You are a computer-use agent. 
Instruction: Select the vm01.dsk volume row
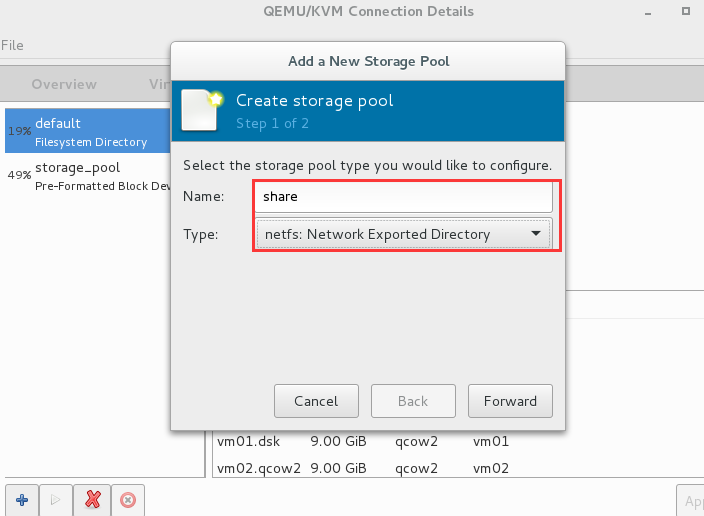456,441
